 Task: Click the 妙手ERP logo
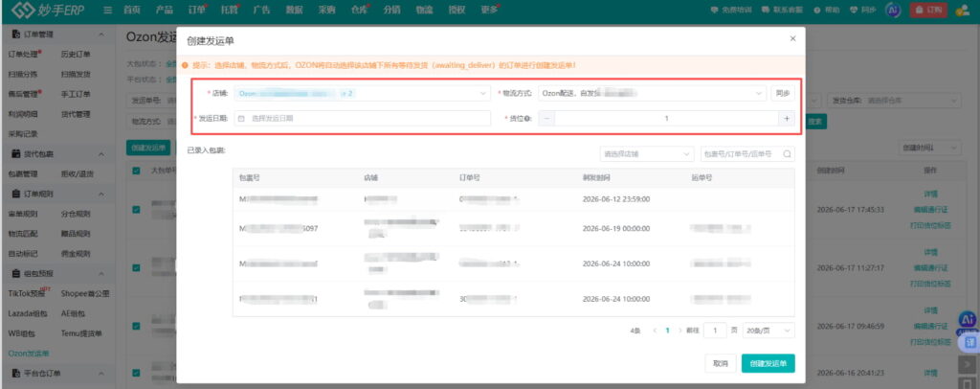pos(48,10)
